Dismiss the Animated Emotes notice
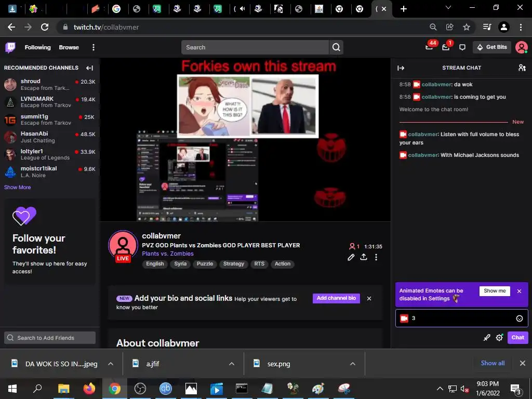 click(x=519, y=291)
